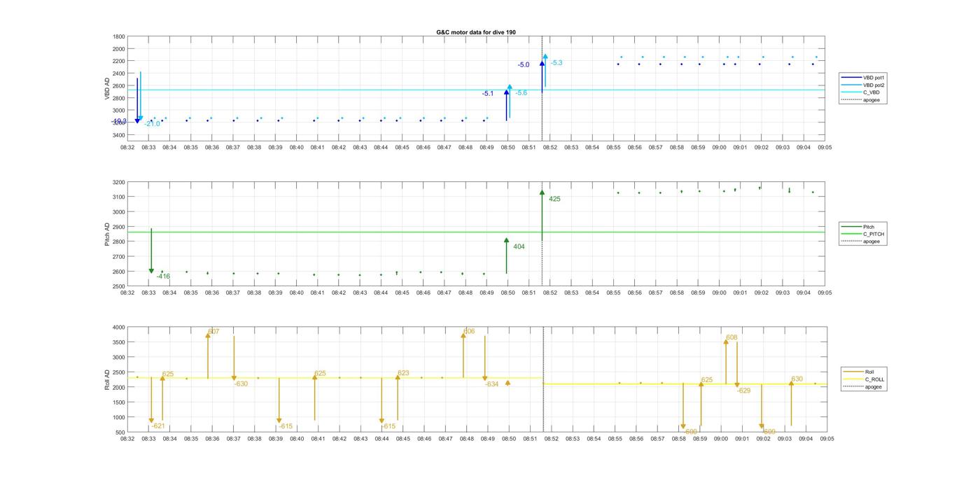This screenshot has height=485, width=980.
Task: Click the '-634' data label in Roll plot
Action: 491,384
